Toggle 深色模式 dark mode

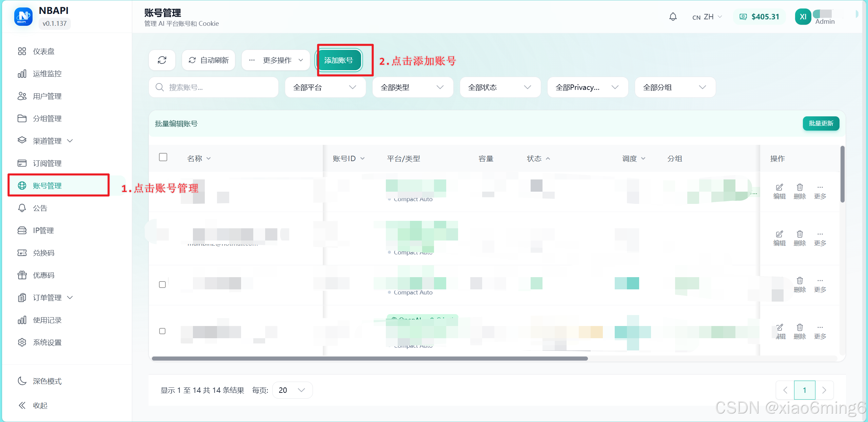point(40,381)
